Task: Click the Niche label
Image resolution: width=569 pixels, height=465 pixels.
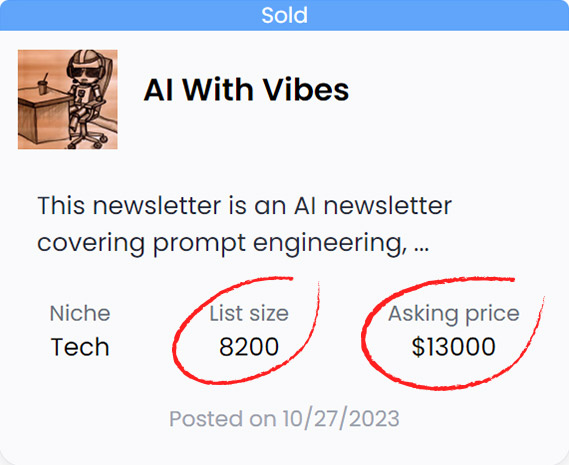Action: [x=80, y=313]
